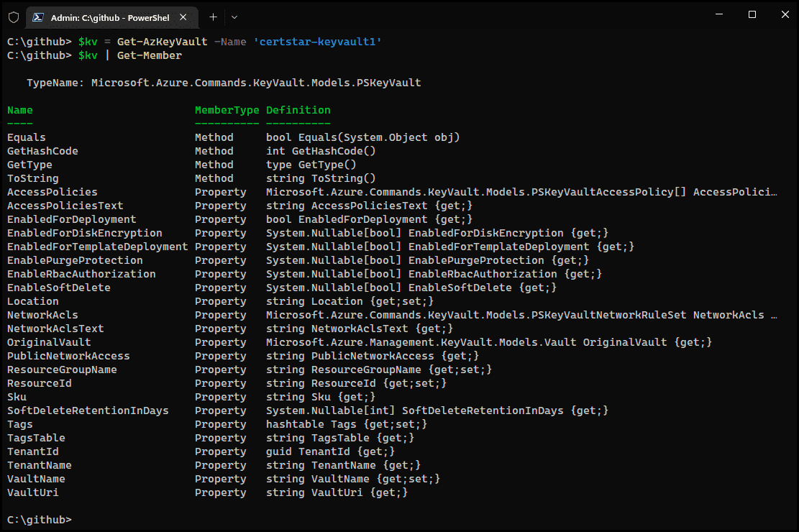
Task: Click the Name column header
Action: tap(20, 110)
